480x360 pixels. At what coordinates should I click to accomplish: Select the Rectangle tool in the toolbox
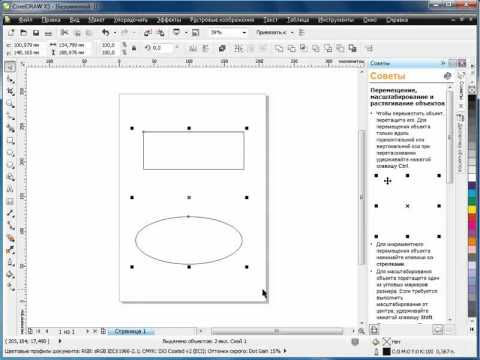(x=10, y=140)
